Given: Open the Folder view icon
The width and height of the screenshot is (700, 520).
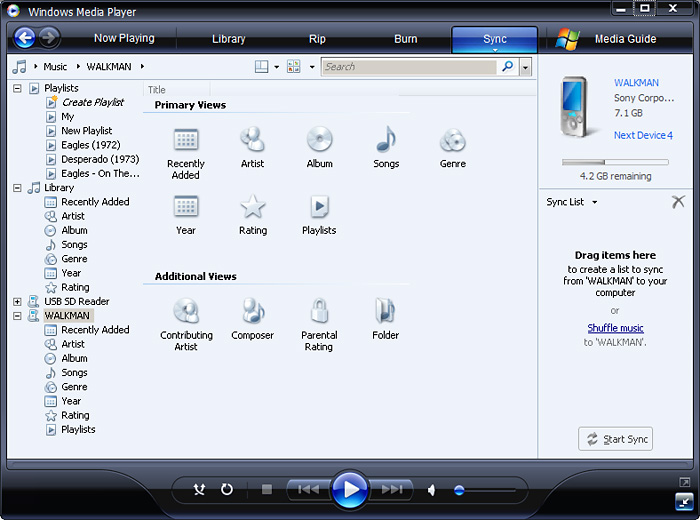Looking at the screenshot, I should [x=385, y=310].
